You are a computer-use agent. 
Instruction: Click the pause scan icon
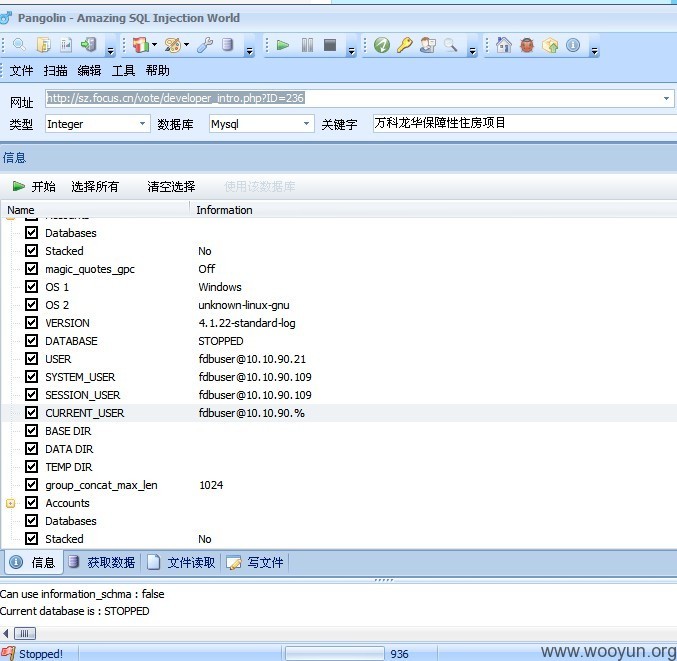pyautogui.click(x=307, y=45)
